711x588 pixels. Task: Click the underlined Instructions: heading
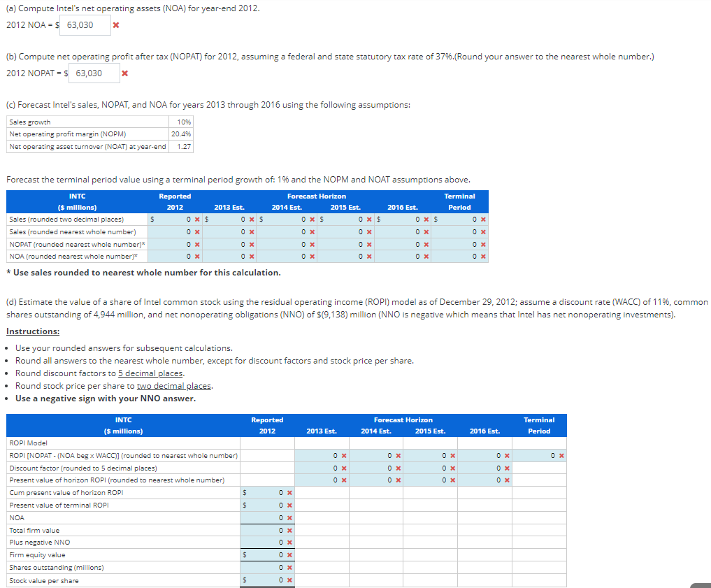pyautogui.click(x=33, y=331)
